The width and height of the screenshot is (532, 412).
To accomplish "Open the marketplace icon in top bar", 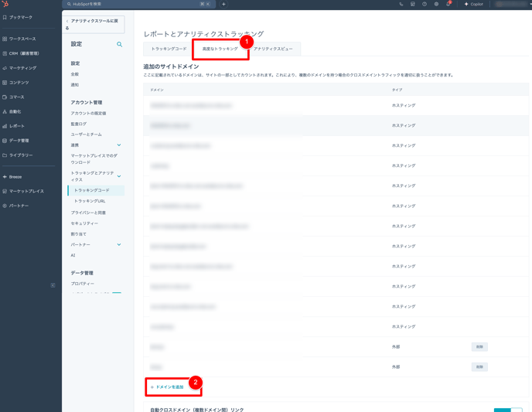I will tap(412, 4).
